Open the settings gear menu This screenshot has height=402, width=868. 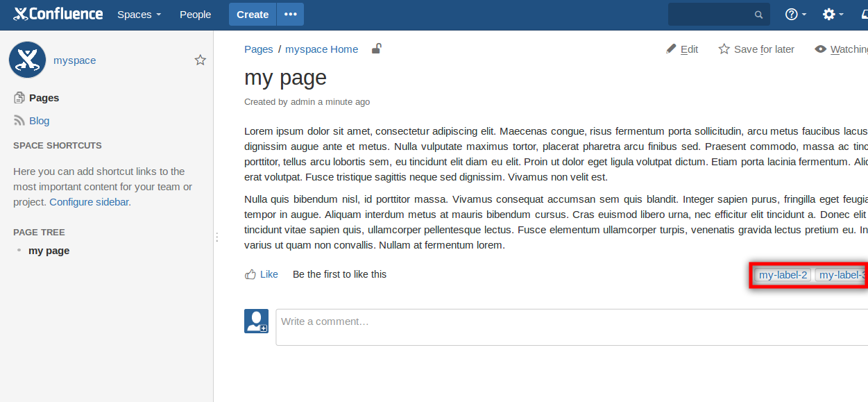(829, 15)
